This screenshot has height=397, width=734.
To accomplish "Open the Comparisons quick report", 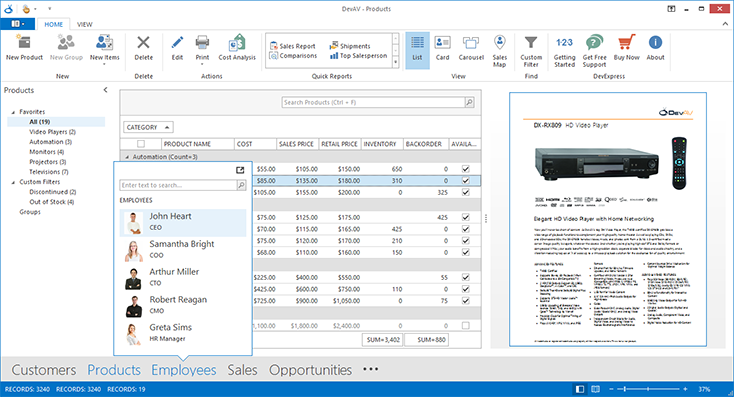I will click(294, 56).
